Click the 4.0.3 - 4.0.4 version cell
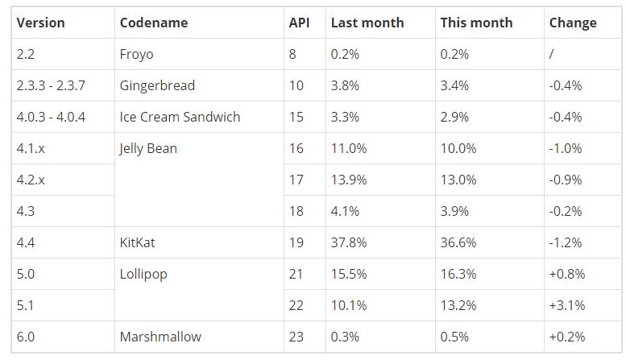This screenshot has height=364, width=626. (51, 117)
